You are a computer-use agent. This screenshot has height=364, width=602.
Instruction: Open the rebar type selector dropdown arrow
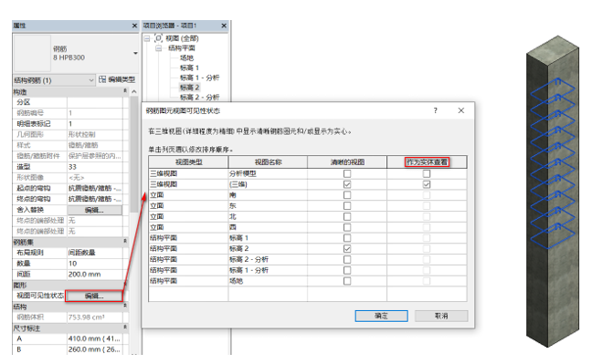(135, 53)
